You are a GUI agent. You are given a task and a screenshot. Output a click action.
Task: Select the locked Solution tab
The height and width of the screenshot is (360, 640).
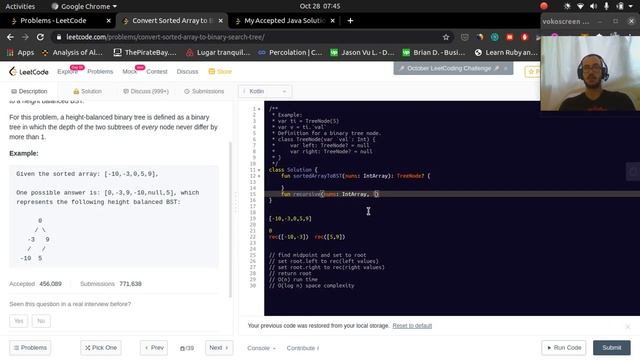click(x=87, y=91)
